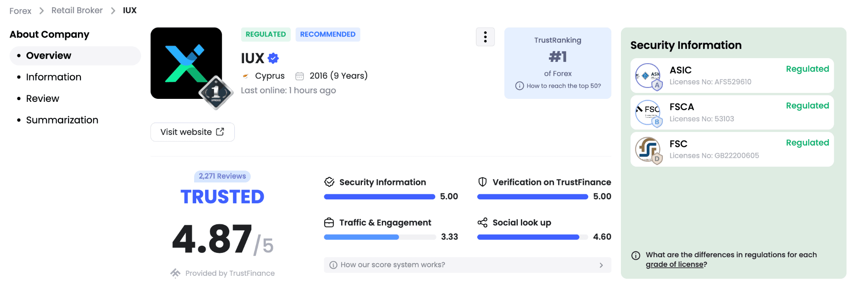Viewport: 868px width, 297px height.
Task: Click the 2,271 Reviews badge
Action: coord(222,176)
